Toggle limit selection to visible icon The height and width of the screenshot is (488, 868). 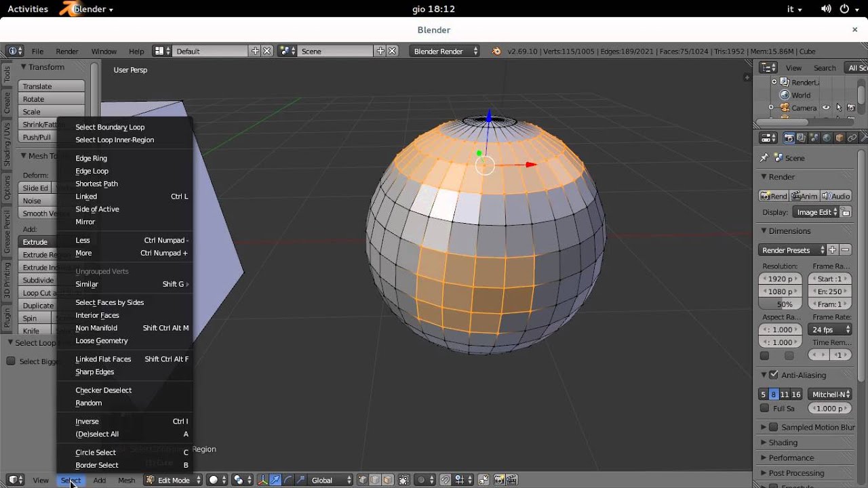coord(403,480)
